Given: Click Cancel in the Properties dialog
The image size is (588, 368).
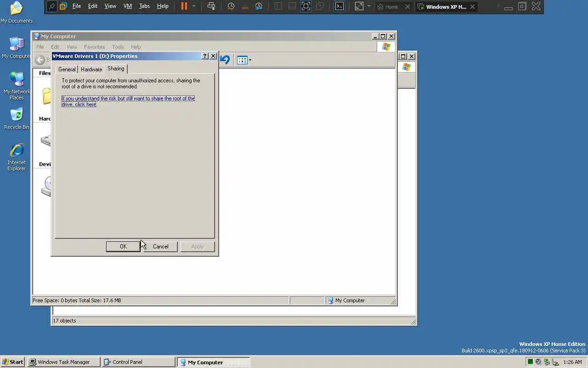Looking at the screenshot, I should pyautogui.click(x=160, y=247).
